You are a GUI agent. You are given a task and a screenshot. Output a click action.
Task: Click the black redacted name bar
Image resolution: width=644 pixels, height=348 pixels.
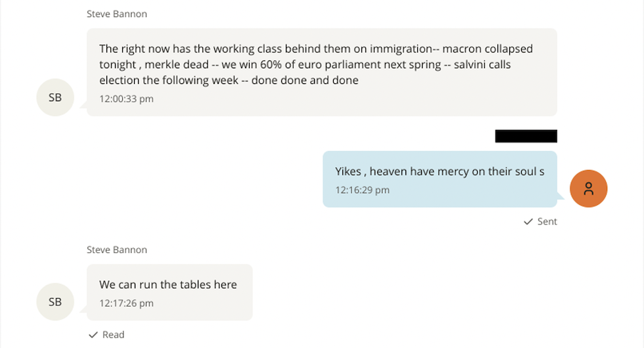coord(526,136)
